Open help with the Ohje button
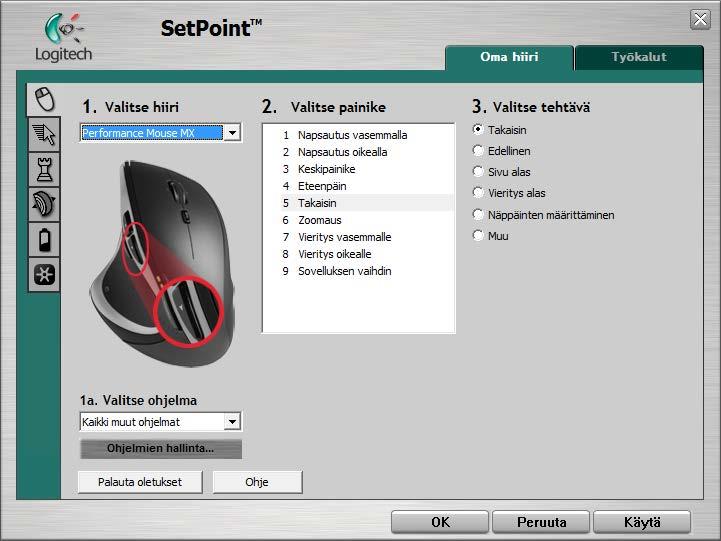The width and height of the screenshot is (721, 541). [257, 482]
